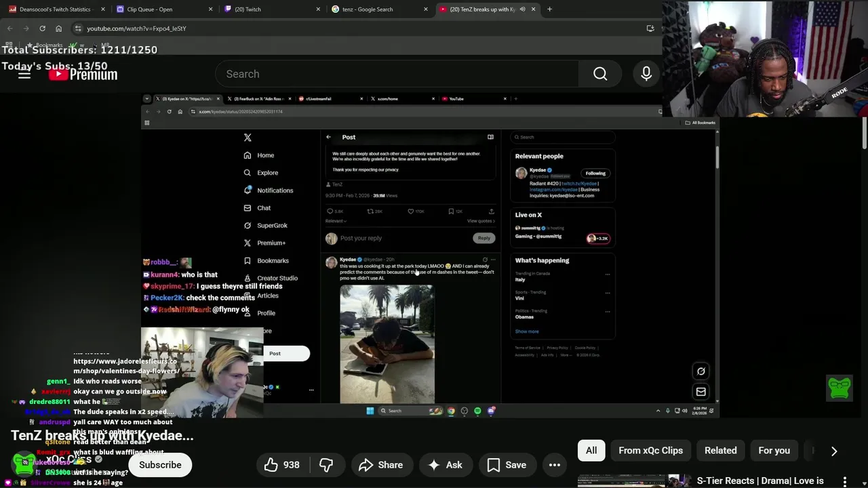
Task: Type in the YouTube Search field
Action: point(397,74)
